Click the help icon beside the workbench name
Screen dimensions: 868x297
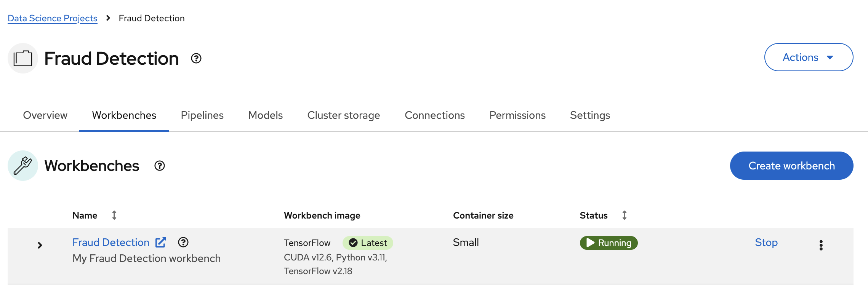[184, 243]
